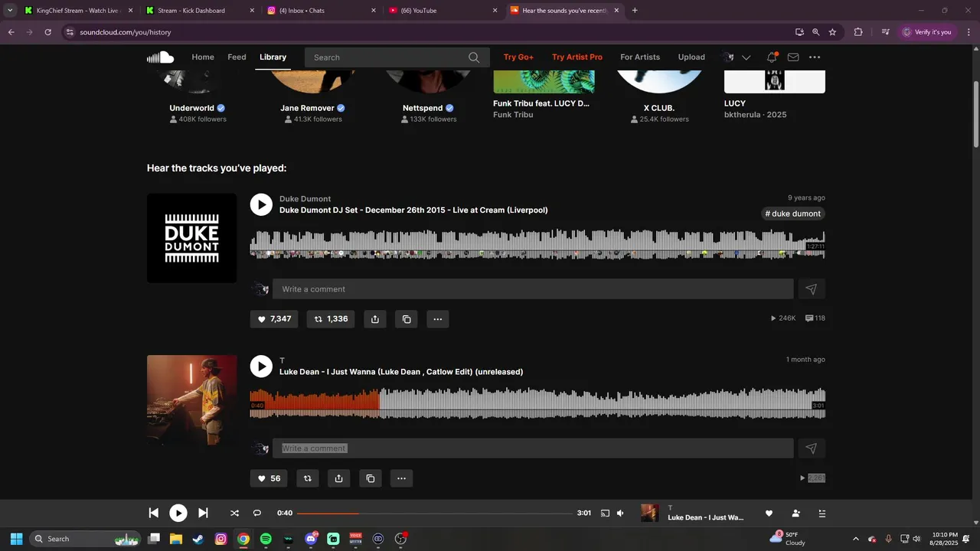The height and width of the screenshot is (551, 980).
Task: Click the player bar play button
Action: click(178, 514)
